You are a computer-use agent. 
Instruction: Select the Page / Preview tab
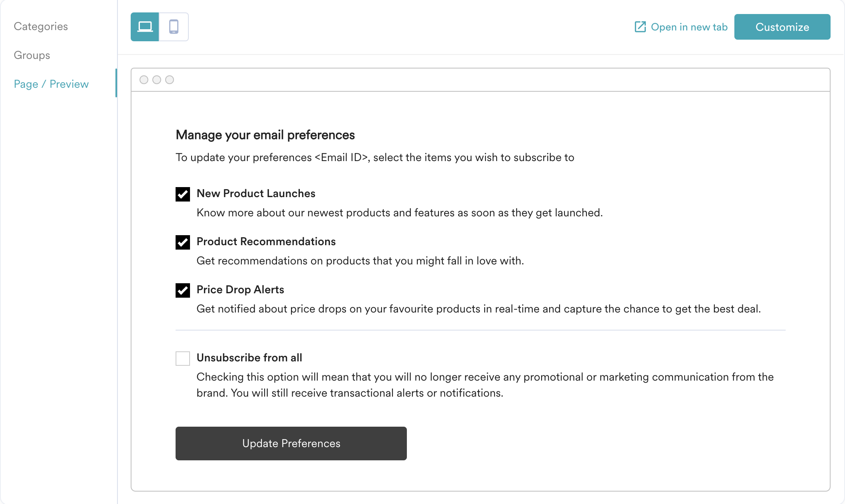pyautogui.click(x=51, y=84)
